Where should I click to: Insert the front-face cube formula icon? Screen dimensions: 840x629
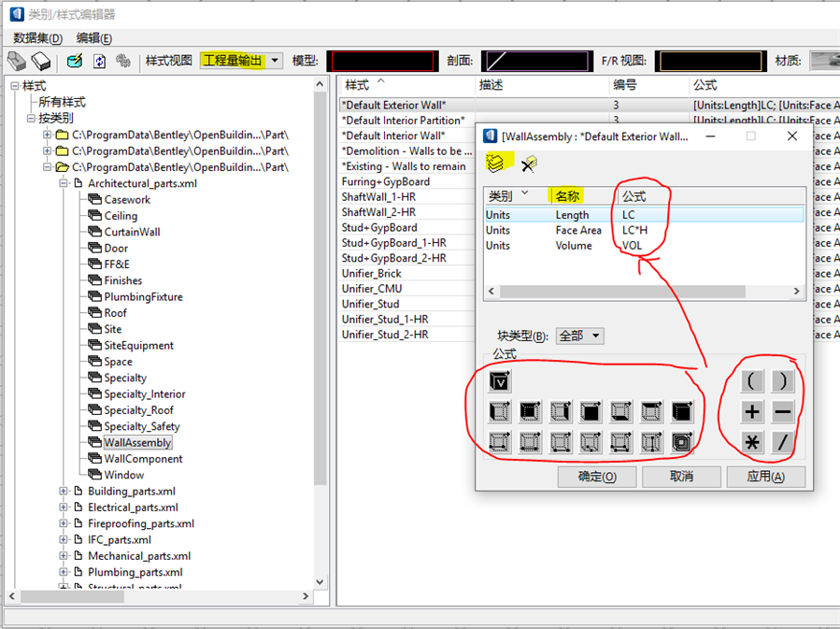(x=591, y=411)
